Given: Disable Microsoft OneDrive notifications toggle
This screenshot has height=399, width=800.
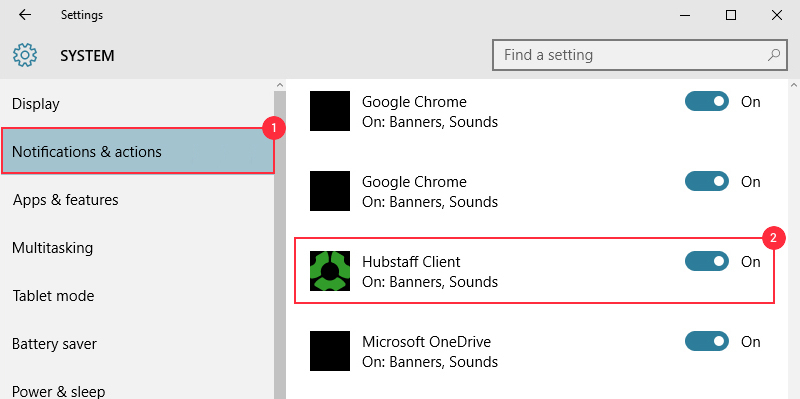Looking at the screenshot, I should pyautogui.click(x=707, y=341).
